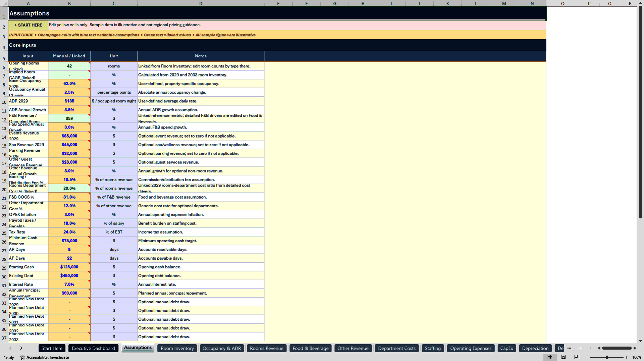Click the 'Opening cash balance.' note cell
The height and width of the screenshot is (361, 644).
[x=201, y=267]
